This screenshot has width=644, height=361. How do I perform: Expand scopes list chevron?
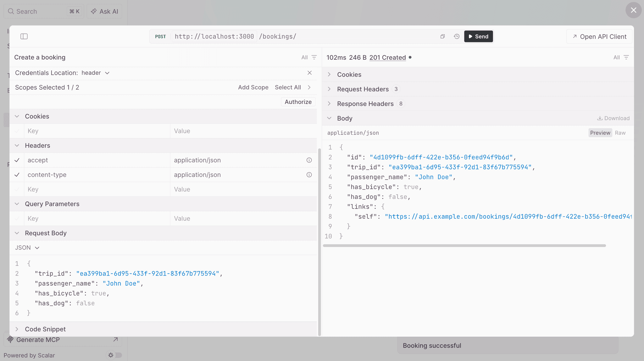pos(309,87)
